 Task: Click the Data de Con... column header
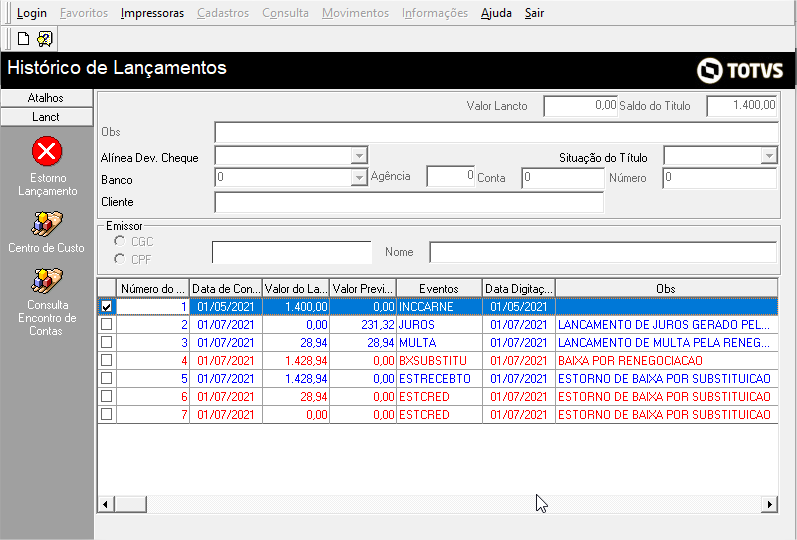[226, 289]
